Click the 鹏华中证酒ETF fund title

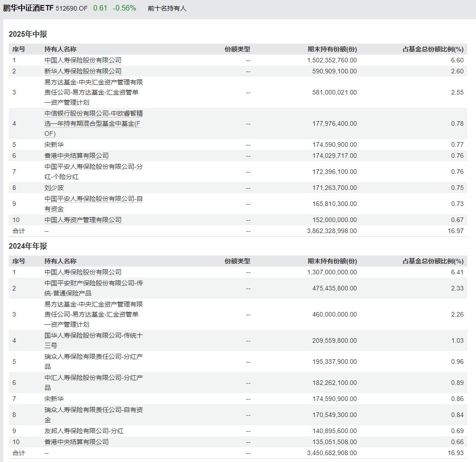pyautogui.click(x=31, y=8)
